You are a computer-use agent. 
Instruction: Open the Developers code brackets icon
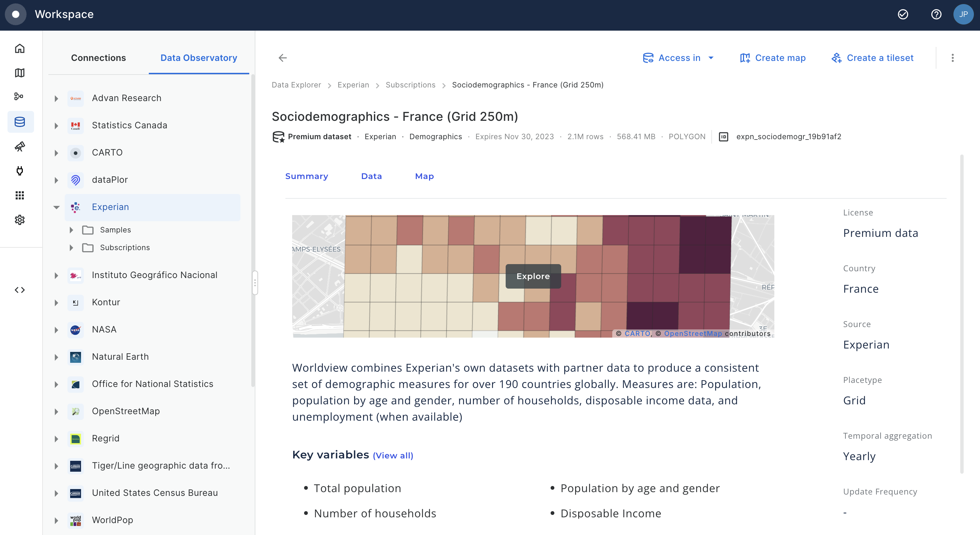(x=20, y=290)
